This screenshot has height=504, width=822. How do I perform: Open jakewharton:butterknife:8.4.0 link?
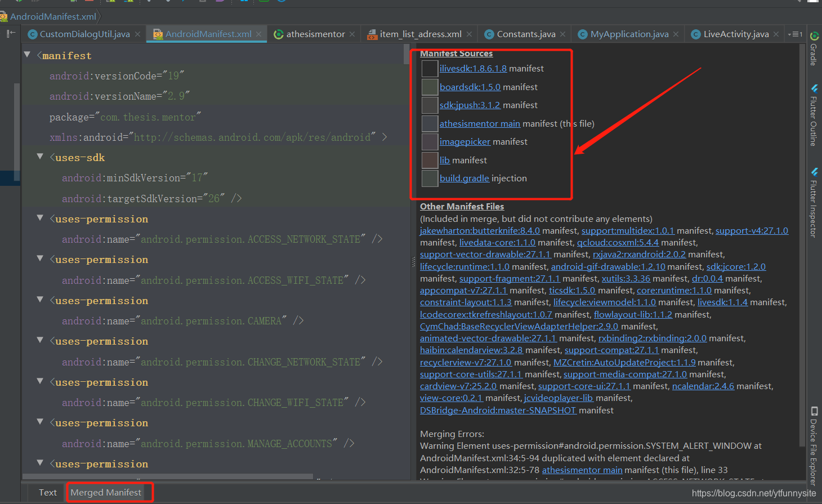tap(480, 231)
